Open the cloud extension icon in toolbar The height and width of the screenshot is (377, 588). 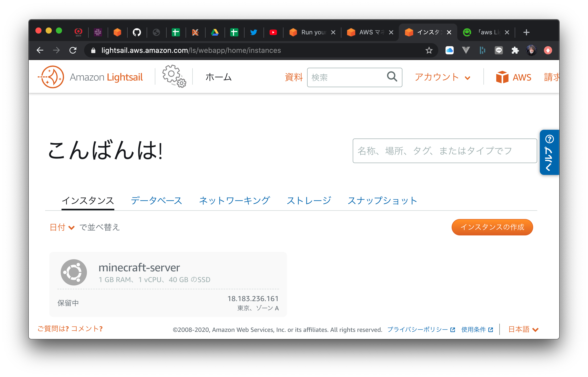point(450,50)
